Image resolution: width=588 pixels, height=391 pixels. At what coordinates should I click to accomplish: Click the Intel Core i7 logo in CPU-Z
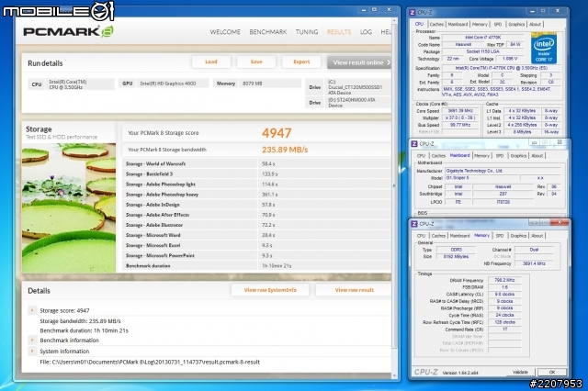[x=544, y=48]
